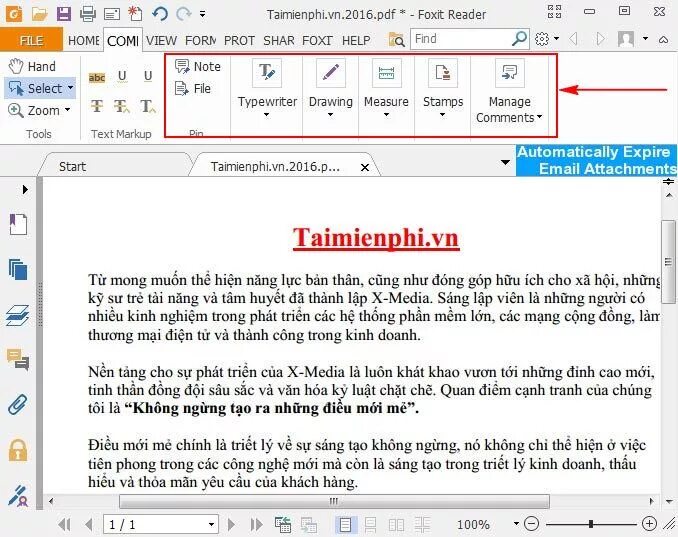This screenshot has height=537, width=678.
Task: Open the Pages thumbnails panel
Action: pos(18,269)
